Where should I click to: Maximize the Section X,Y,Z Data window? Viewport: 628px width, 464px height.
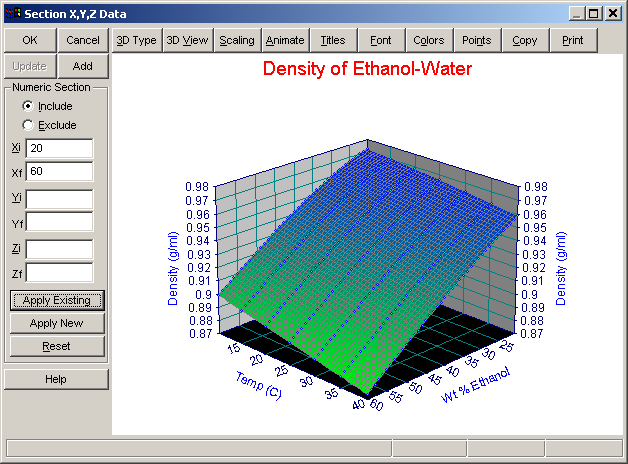(594, 14)
